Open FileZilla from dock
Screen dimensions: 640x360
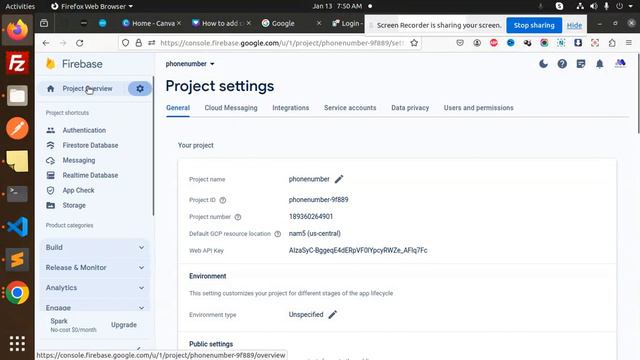tap(17, 63)
